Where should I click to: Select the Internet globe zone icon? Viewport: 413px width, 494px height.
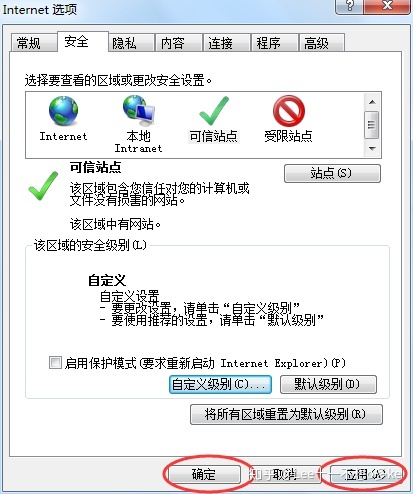63,111
